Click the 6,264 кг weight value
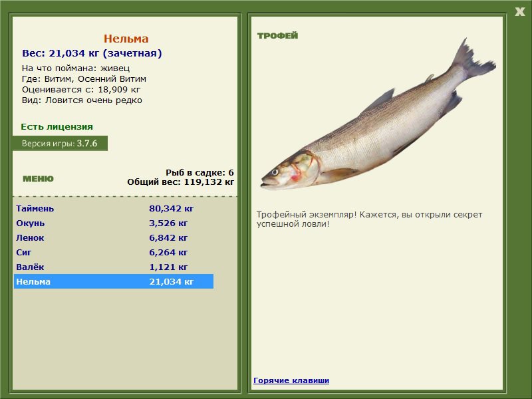This screenshot has height=399, width=532. point(168,252)
